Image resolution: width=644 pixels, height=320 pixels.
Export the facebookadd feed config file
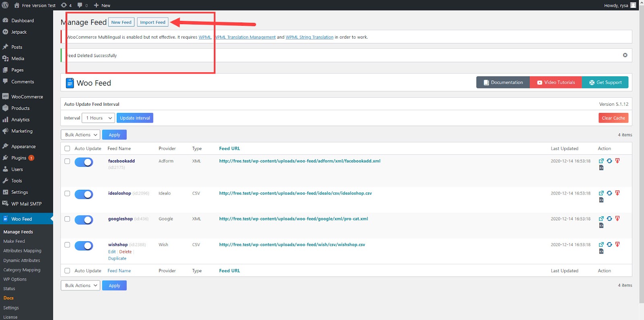601,168
